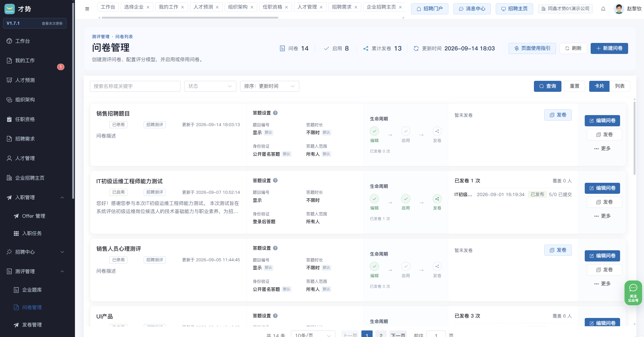
Task: Click the user avatar of 赵黎钦
Action: click(x=619, y=9)
